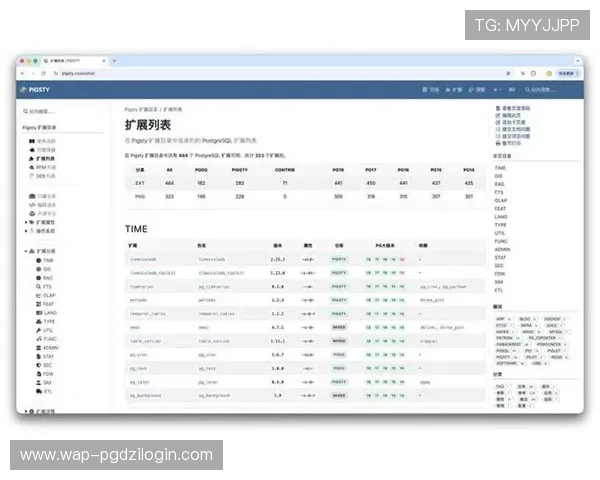Click the magnifier icon beside FTS in sidebar
This screenshot has width=600, height=480.
39,286
